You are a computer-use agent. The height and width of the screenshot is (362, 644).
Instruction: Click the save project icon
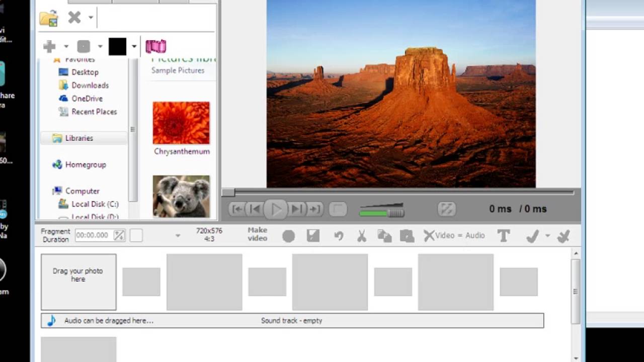313,235
